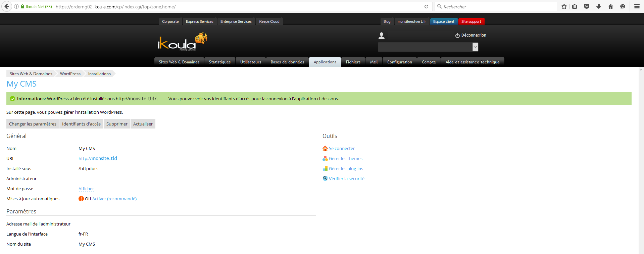
Task: Click the Pocket save icon
Action: coord(587,6)
